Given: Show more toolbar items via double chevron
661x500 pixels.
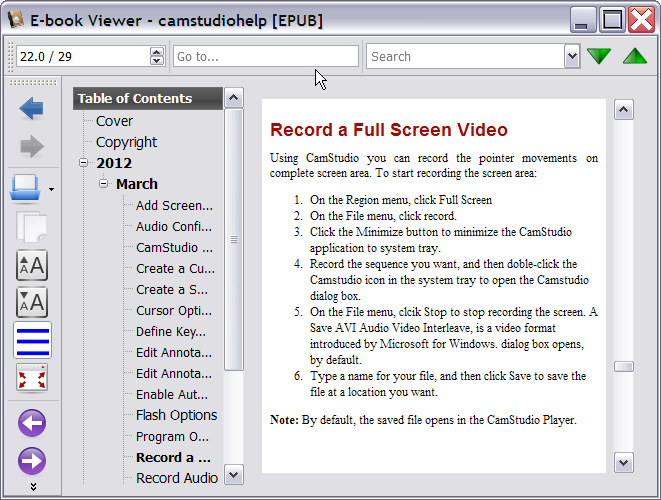Looking at the screenshot, I should pyautogui.click(x=33, y=487).
